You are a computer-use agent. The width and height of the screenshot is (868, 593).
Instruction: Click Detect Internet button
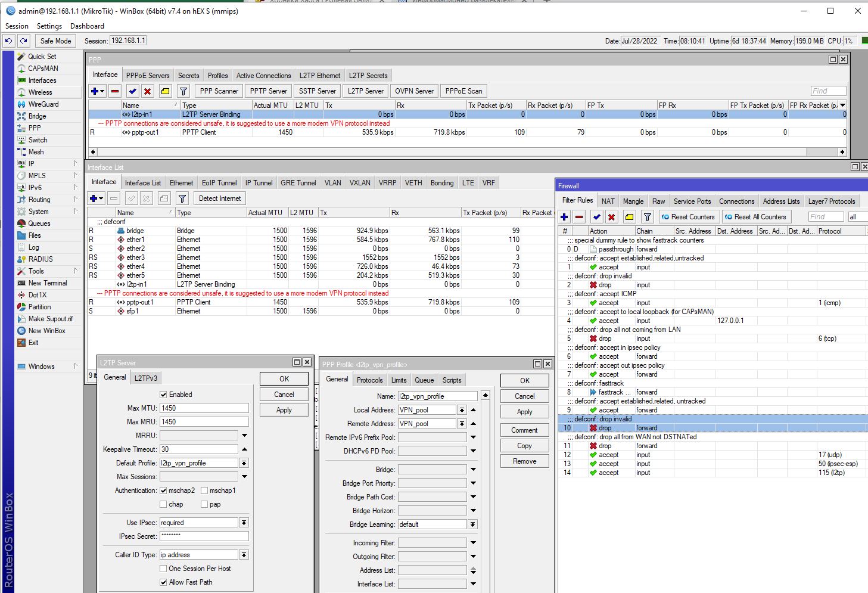point(220,198)
